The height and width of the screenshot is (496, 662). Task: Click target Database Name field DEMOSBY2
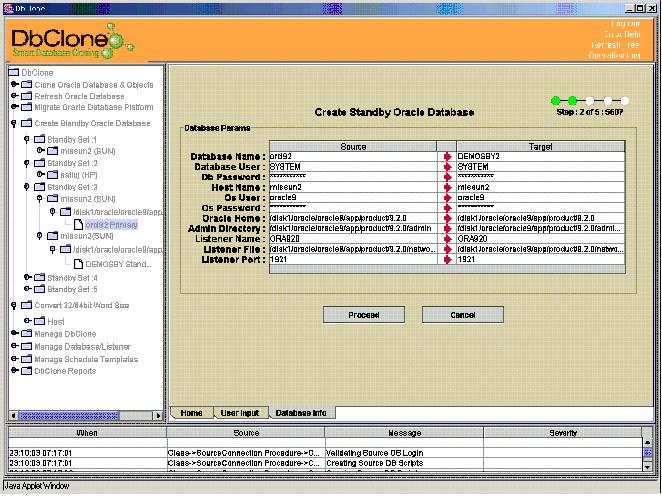540,157
